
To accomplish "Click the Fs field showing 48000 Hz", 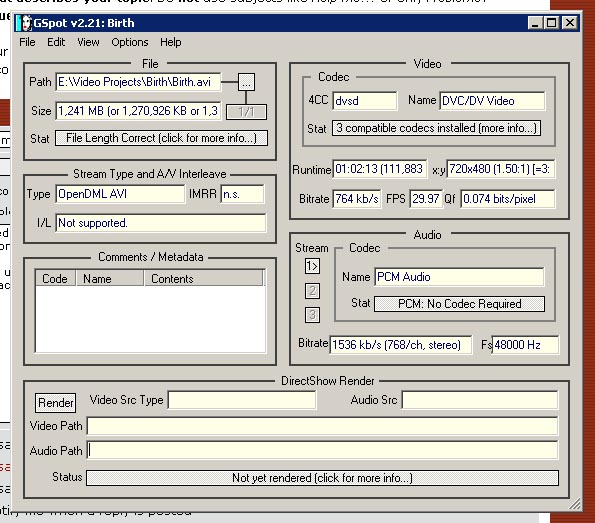I will click(x=525, y=345).
